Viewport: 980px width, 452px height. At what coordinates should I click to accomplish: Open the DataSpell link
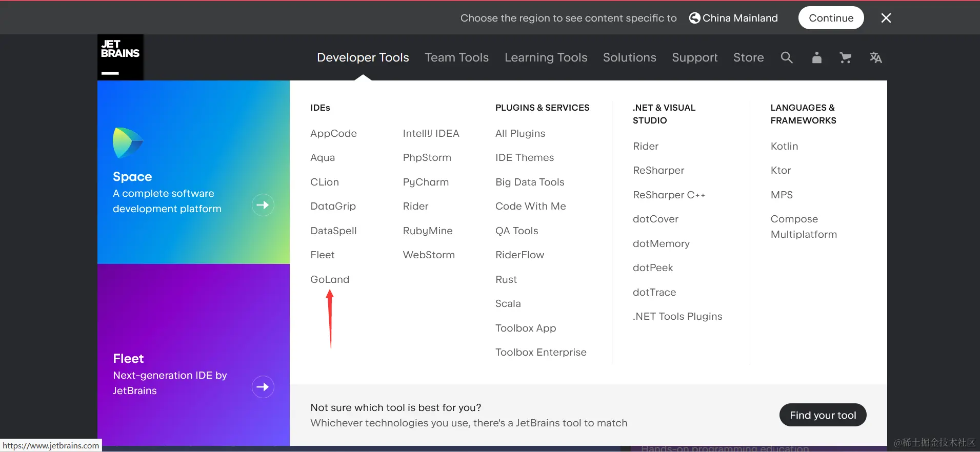pos(333,231)
